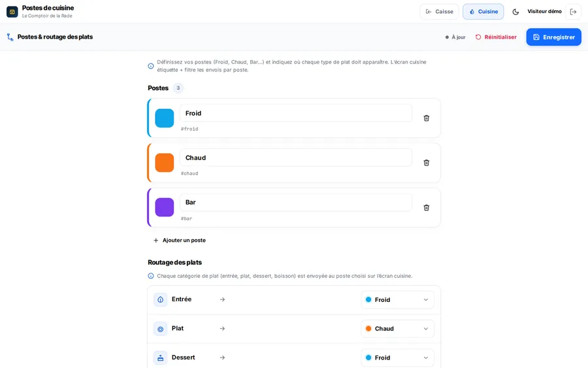
Task: Delete the Chaud station trash icon
Action: (x=427, y=163)
